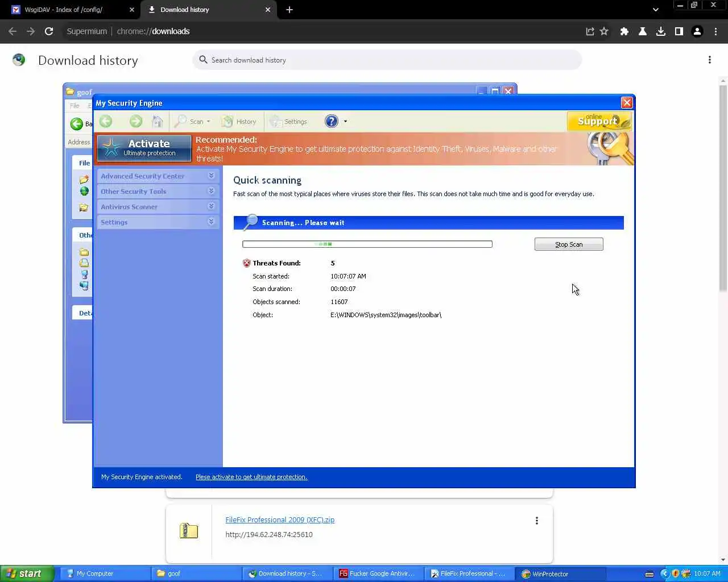Click the browser back arrow
Screen dimensions: 728x582
[x=13, y=31]
